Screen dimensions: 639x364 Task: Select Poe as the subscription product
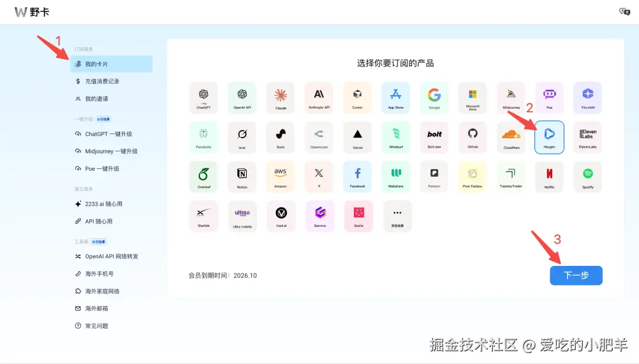(549, 97)
